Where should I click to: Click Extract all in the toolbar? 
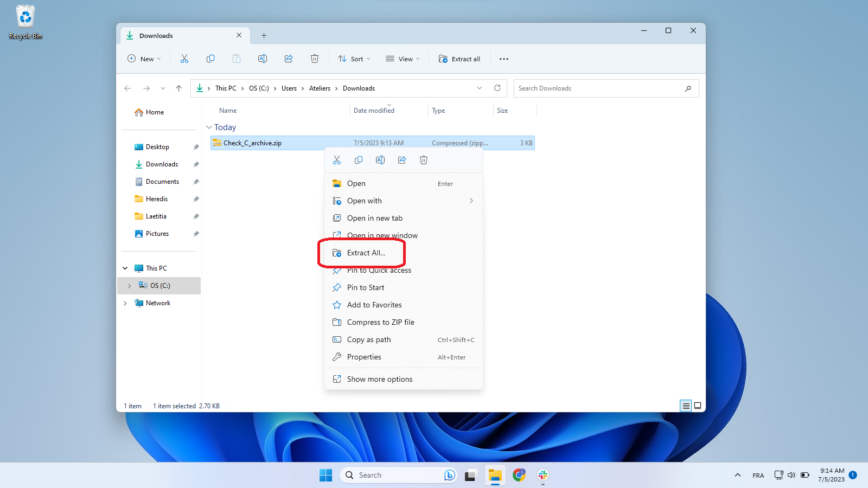(x=459, y=59)
